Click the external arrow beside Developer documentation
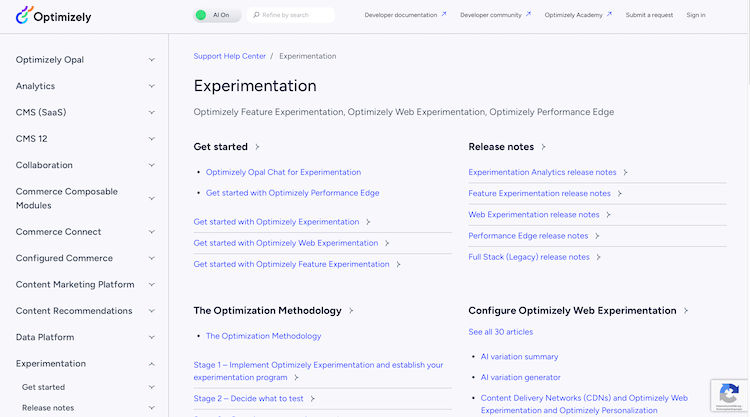Image resolution: width=750 pixels, height=417 pixels. [x=444, y=14]
